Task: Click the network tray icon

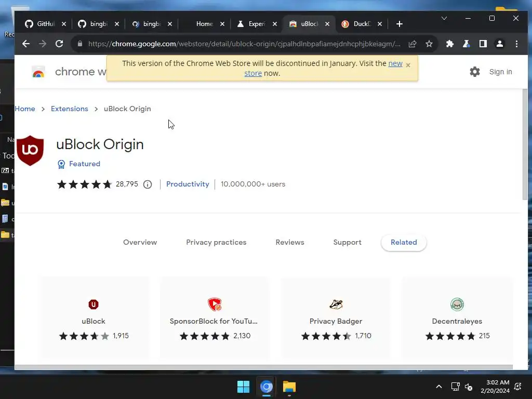Action: point(455,387)
